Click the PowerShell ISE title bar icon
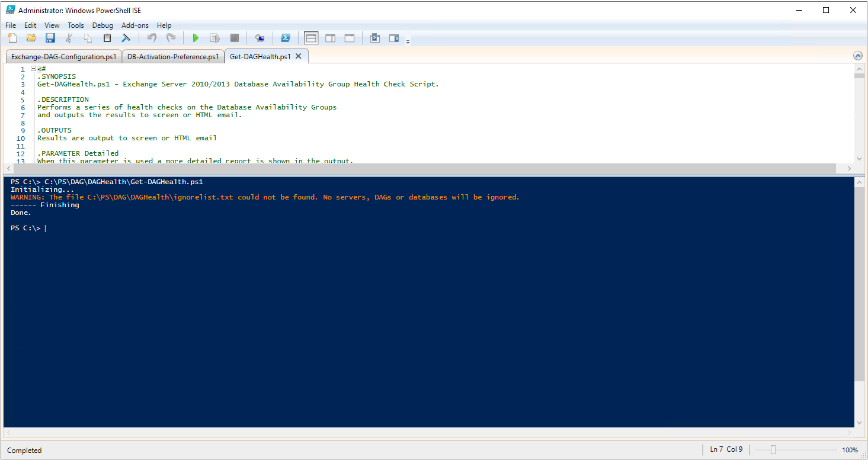Image resolution: width=868 pixels, height=460 pixels. tap(11, 10)
